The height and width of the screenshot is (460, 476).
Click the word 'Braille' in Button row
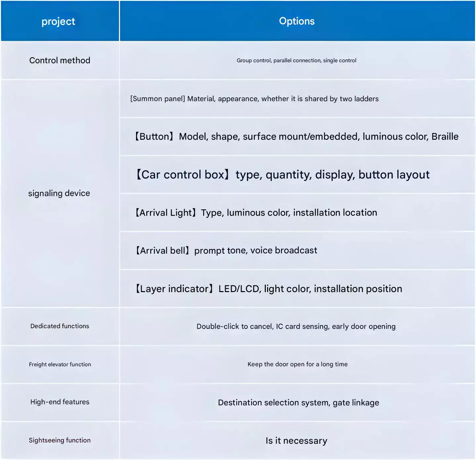[445, 136]
